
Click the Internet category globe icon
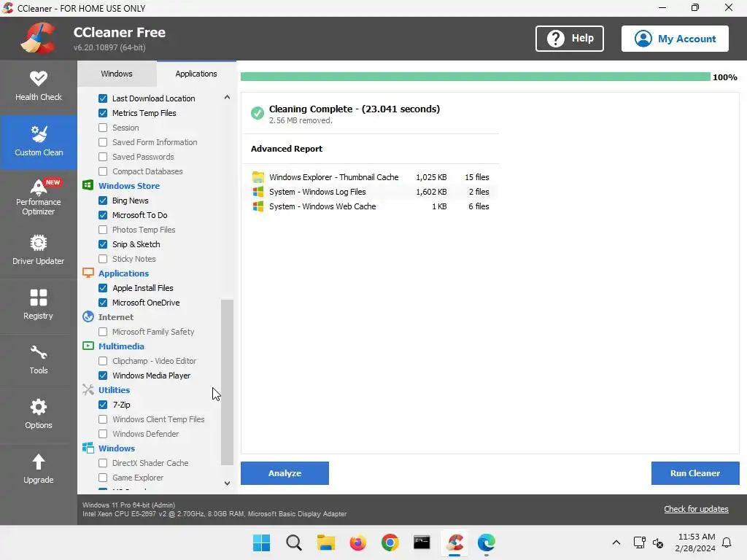pos(88,316)
